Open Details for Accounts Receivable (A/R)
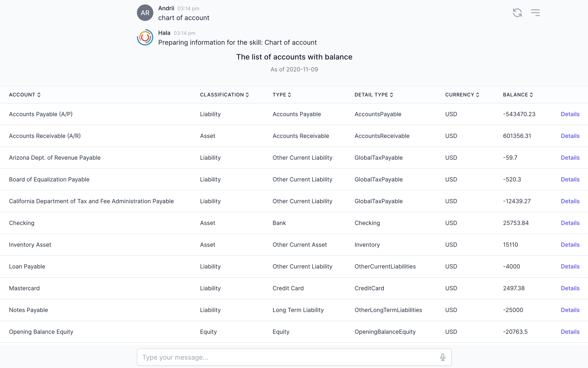This screenshot has height=368, width=588. coord(570,136)
